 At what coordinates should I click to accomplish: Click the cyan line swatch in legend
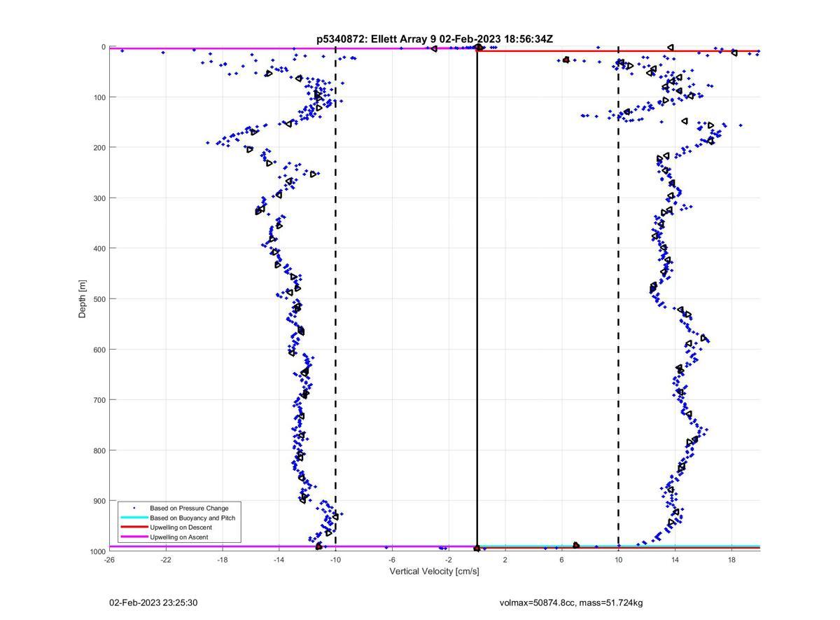[x=134, y=518]
